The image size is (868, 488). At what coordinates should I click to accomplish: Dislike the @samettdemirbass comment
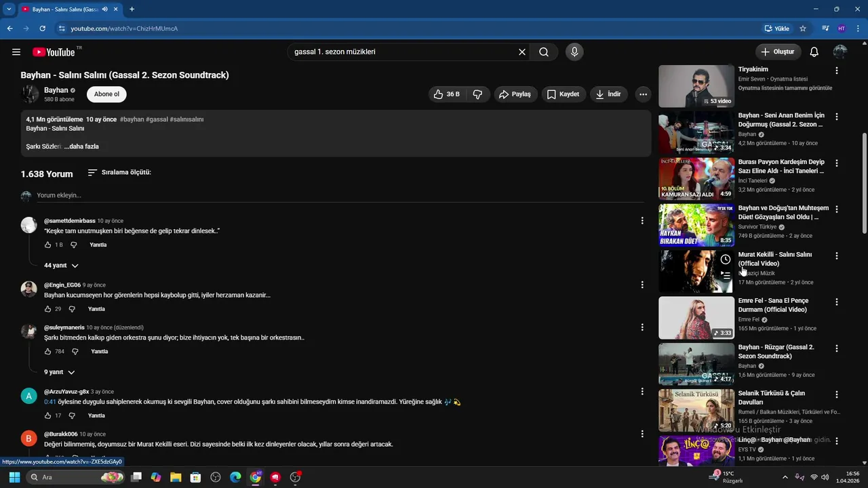(x=74, y=245)
